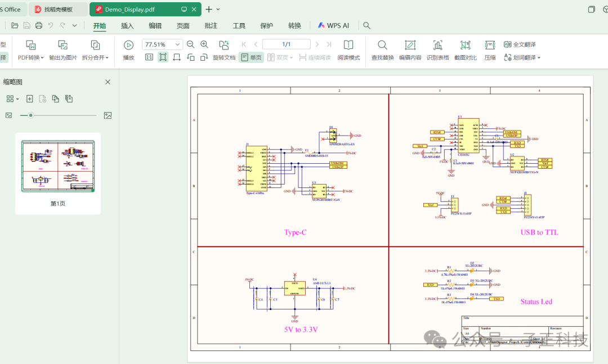Click larger thumbnail image icon
Viewport: 608px width, 364px height.
coord(108,115)
